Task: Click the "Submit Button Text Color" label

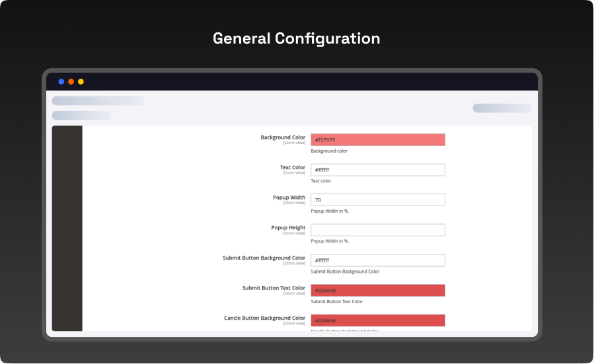Action: pos(274,288)
